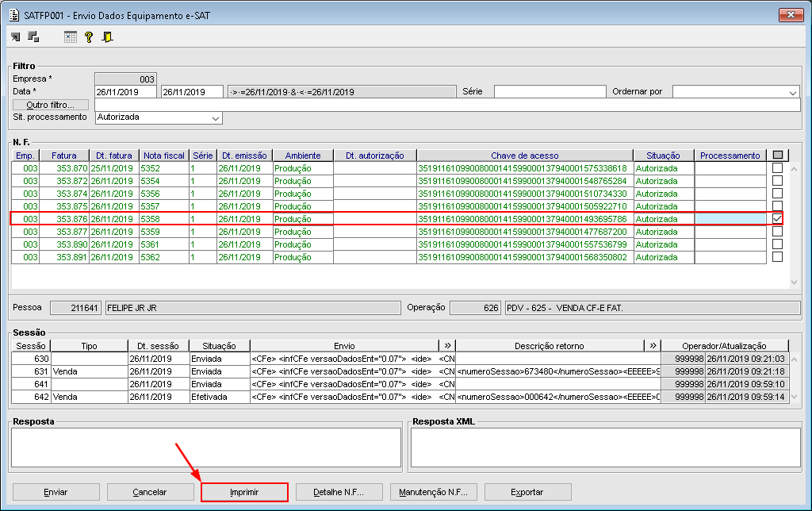The height and width of the screenshot is (511, 812).
Task: Check the box for nota fiscal 5357
Action: (777, 206)
